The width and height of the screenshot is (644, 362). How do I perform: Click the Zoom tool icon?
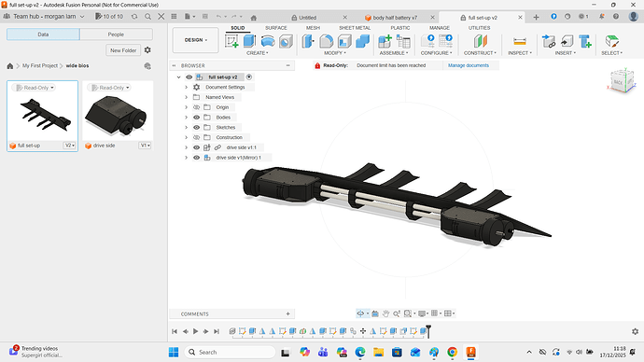397,313
